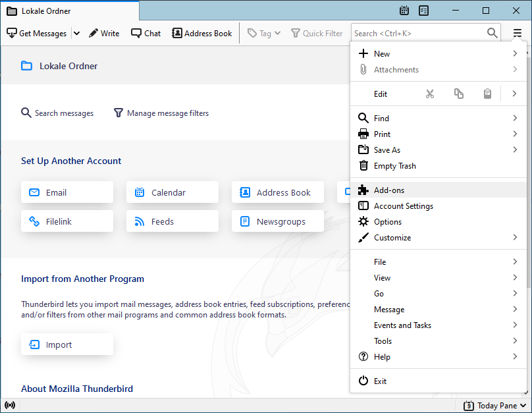532x413 pixels.
Task: Click the Import from Another Program heading
Action: coord(82,279)
